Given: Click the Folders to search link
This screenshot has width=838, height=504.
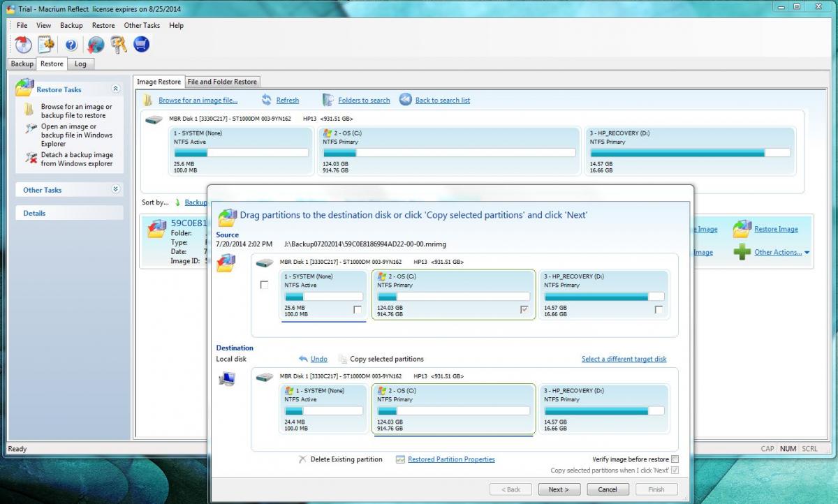Looking at the screenshot, I should tap(364, 101).
